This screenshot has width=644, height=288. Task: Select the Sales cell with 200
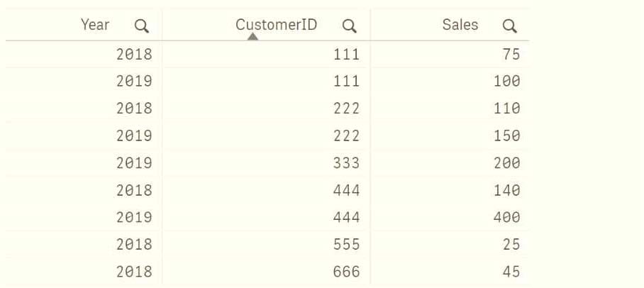[506, 162]
